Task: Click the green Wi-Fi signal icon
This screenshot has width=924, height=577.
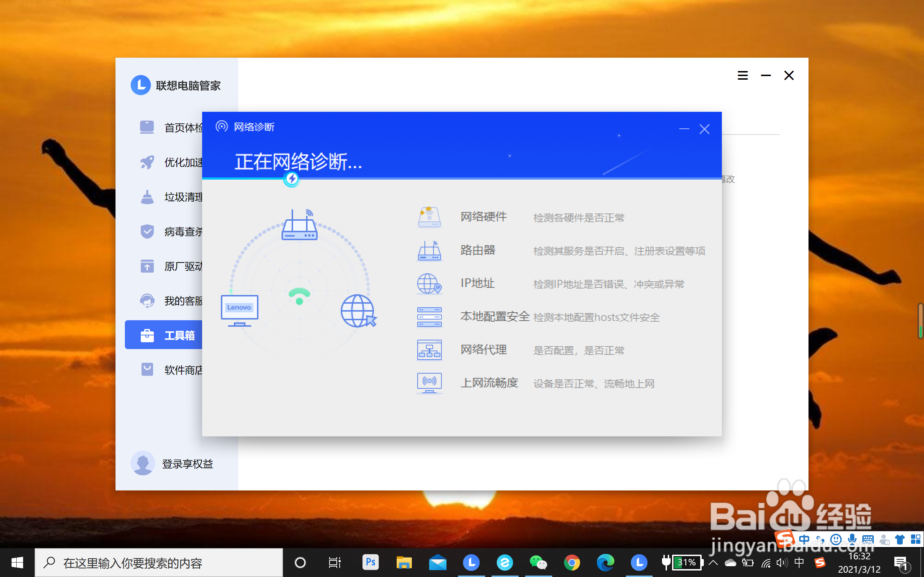Action: tap(299, 296)
